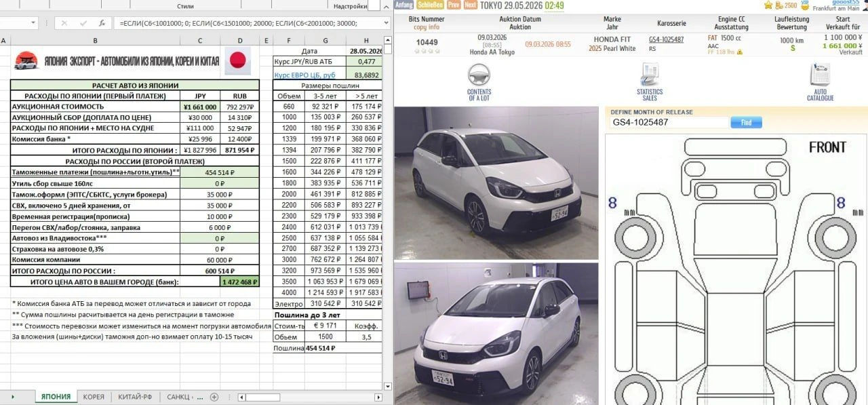Select cell with auction cost ¥1 661 000
Viewport: 868px width, 405px height.
[x=200, y=107]
